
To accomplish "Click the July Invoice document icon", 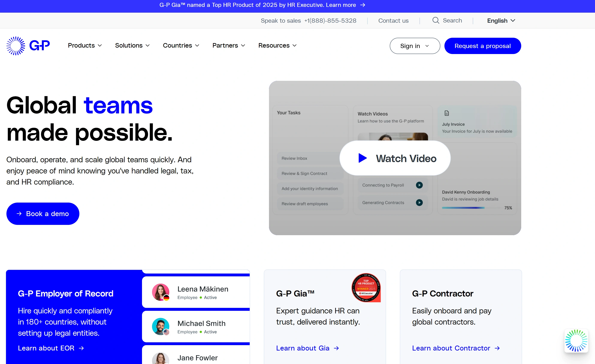I will 447,113.
